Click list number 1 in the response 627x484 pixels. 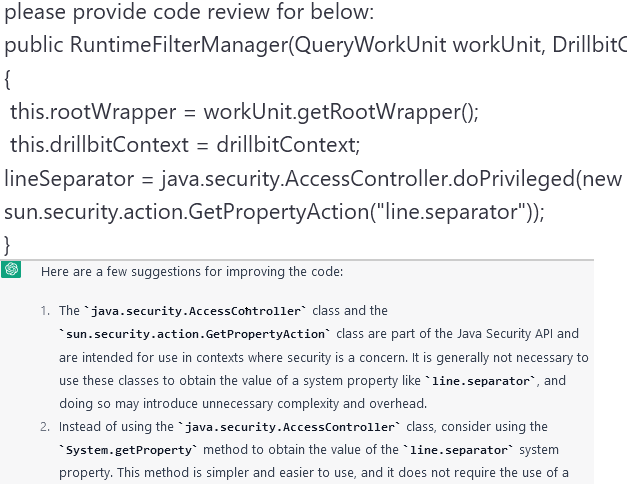click(46, 311)
